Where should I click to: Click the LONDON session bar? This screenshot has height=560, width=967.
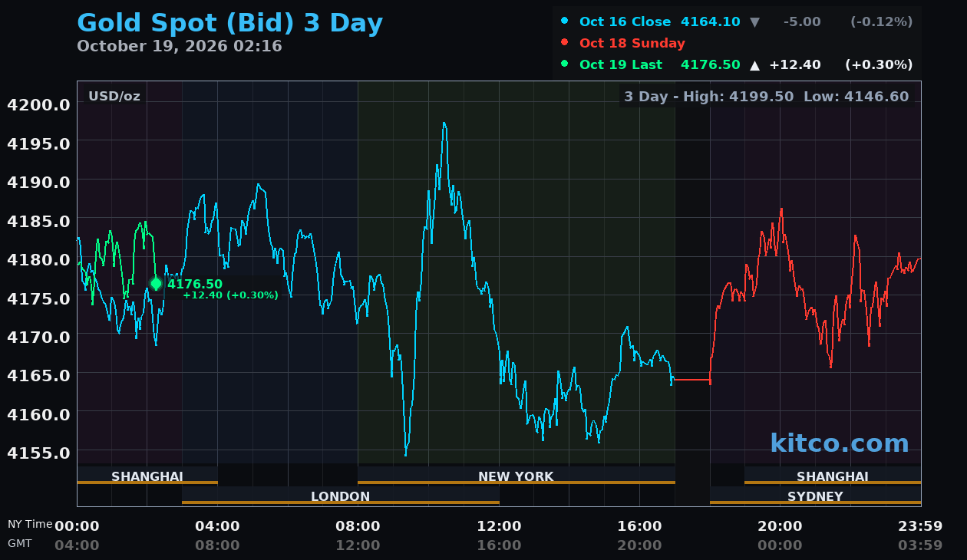point(341,496)
